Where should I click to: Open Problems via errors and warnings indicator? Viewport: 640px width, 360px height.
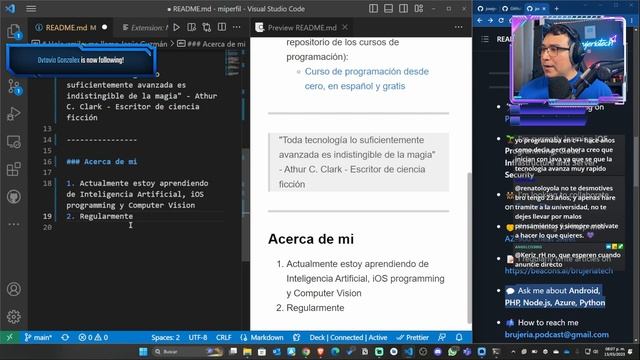click(93, 337)
